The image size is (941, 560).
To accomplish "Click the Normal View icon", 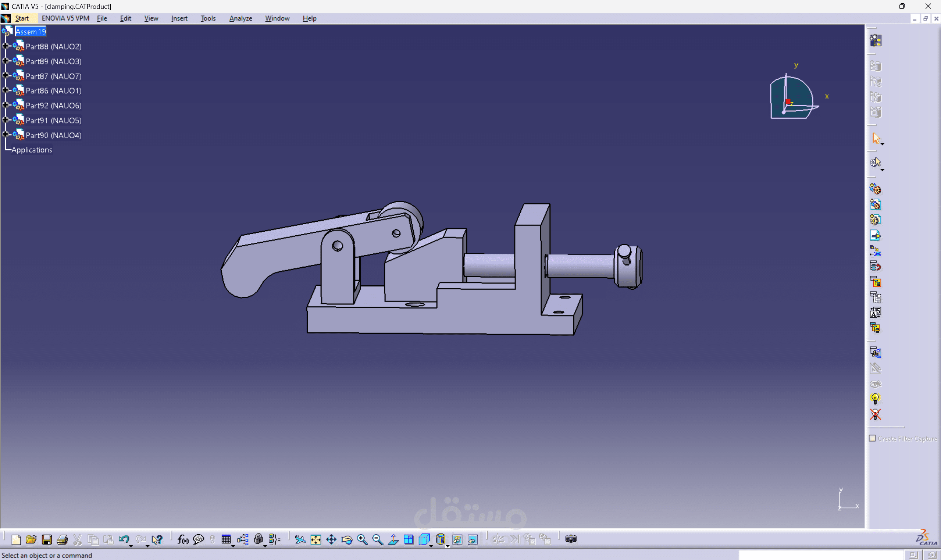I will tap(393, 540).
